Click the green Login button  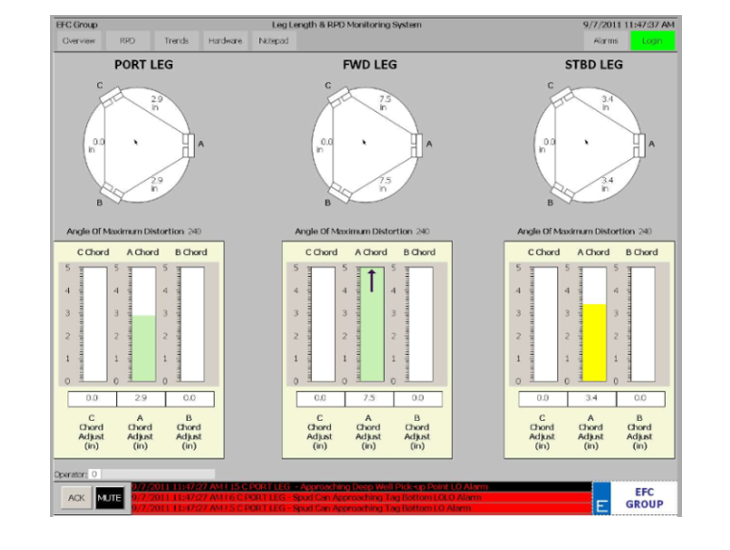[x=652, y=41]
